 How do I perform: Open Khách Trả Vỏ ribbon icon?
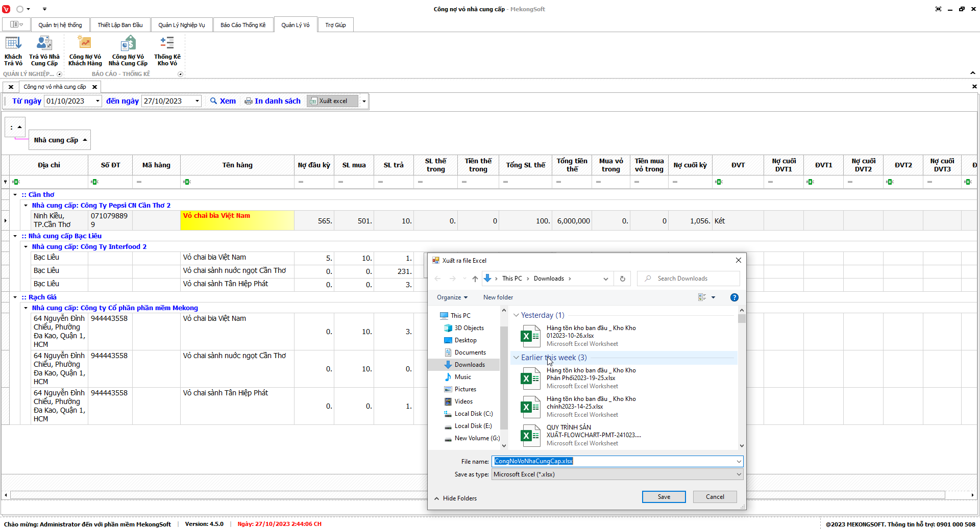pyautogui.click(x=13, y=51)
